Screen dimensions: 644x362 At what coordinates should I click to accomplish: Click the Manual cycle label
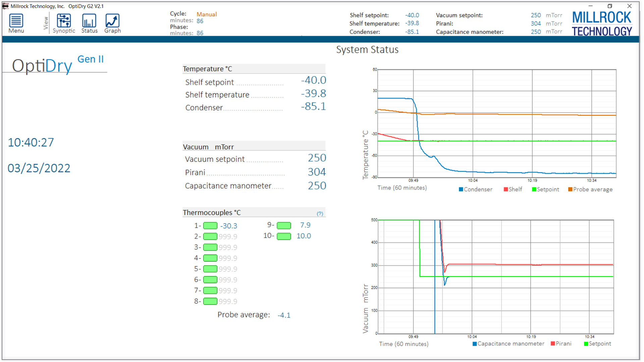[x=207, y=14]
